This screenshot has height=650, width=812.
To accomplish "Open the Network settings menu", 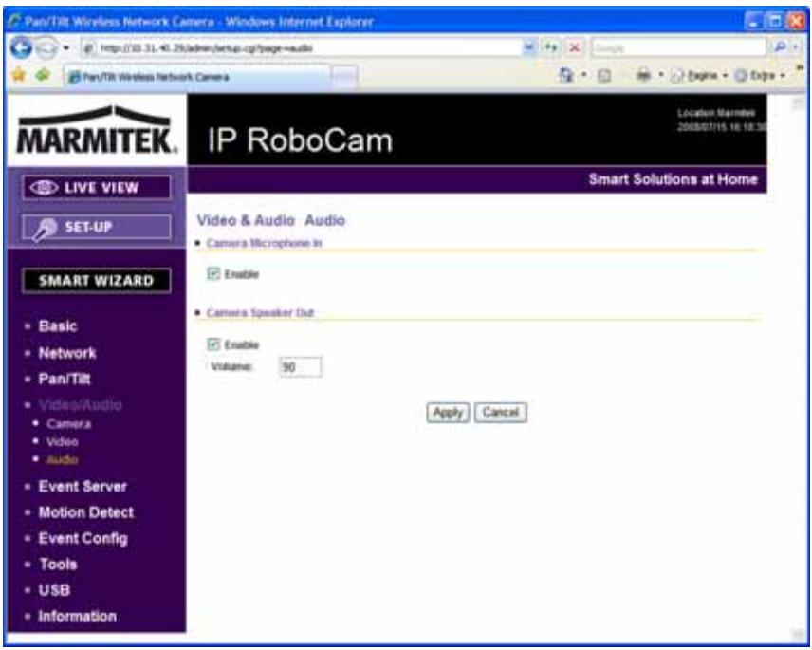I will click(67, 353).
